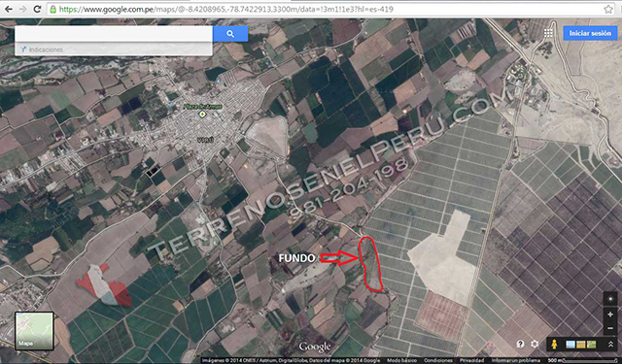Click the Iniciar sesión button
This screenshot has width=622, height=364.
tap(590, 33)
